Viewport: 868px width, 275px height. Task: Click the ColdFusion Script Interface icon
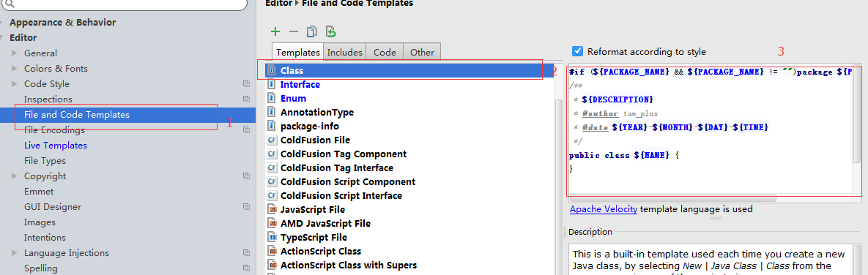pos(272,196)
